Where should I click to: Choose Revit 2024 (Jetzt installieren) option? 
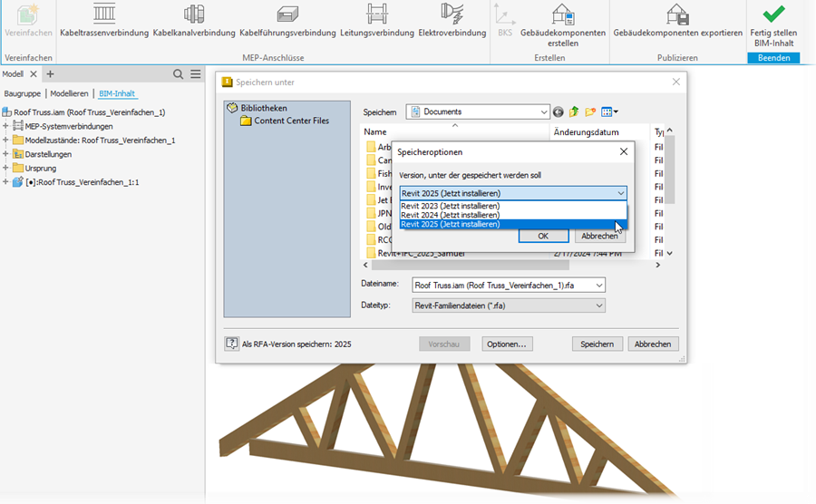pyautogui.click(x=513, y=215)
